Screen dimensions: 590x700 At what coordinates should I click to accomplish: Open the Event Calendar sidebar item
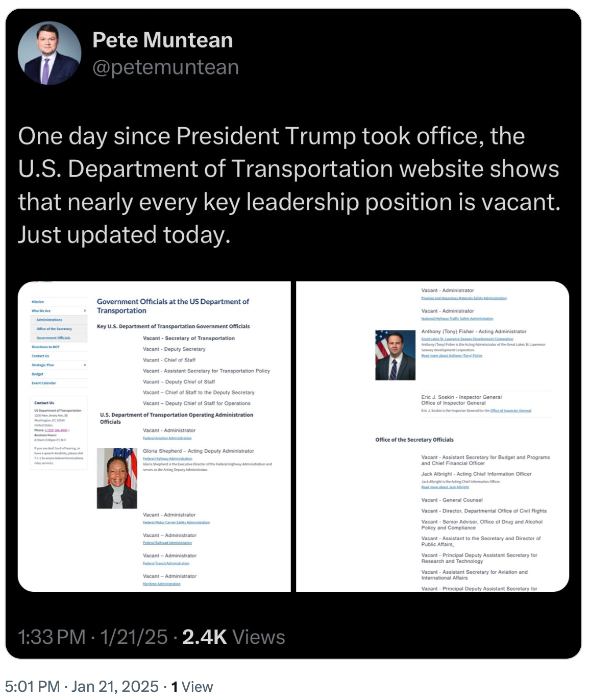[44, 383]
